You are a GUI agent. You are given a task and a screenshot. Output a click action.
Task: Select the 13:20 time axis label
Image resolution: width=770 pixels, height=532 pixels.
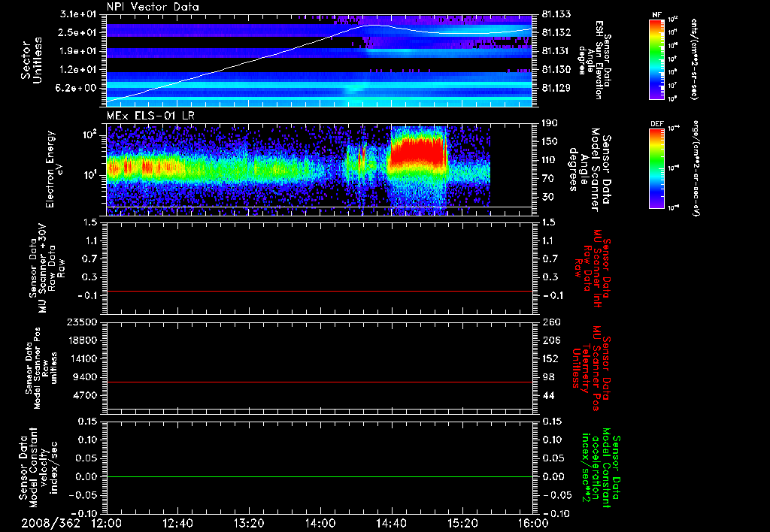click(x=248, y=523)
